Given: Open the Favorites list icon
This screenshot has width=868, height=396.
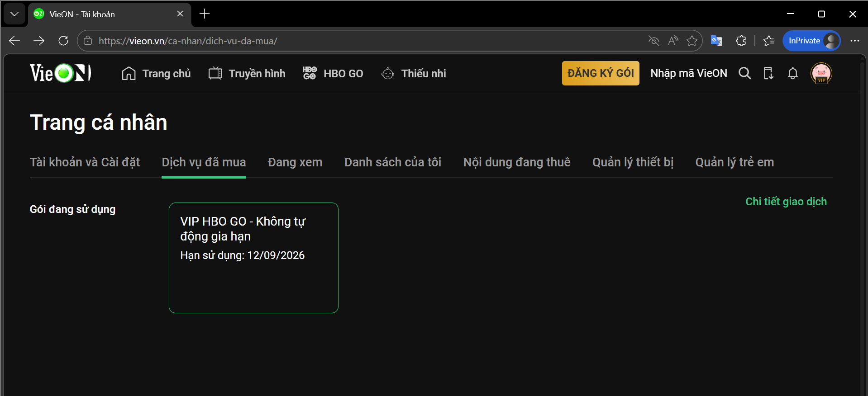Looking at the screenshot, I should pos(769,41).
